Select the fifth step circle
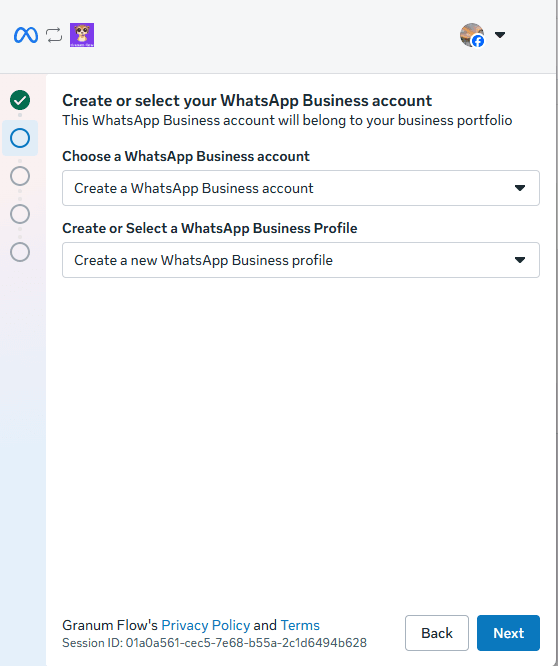 [20, 252]
